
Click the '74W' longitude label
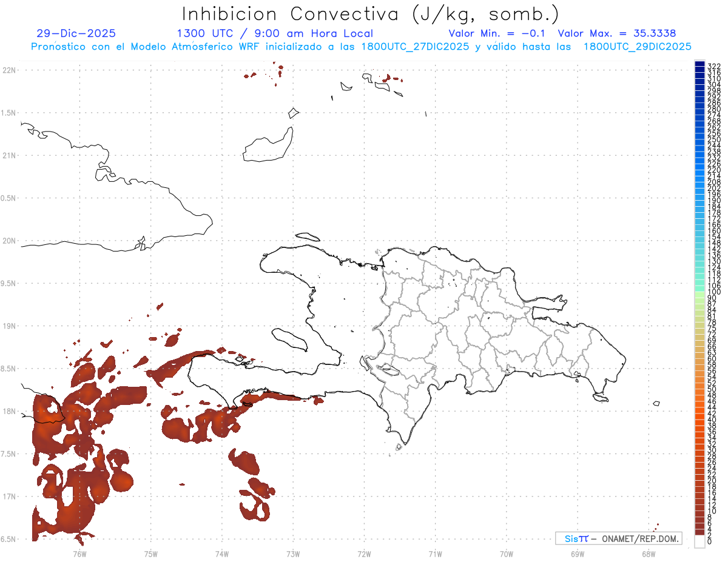(x=222, y=554)
